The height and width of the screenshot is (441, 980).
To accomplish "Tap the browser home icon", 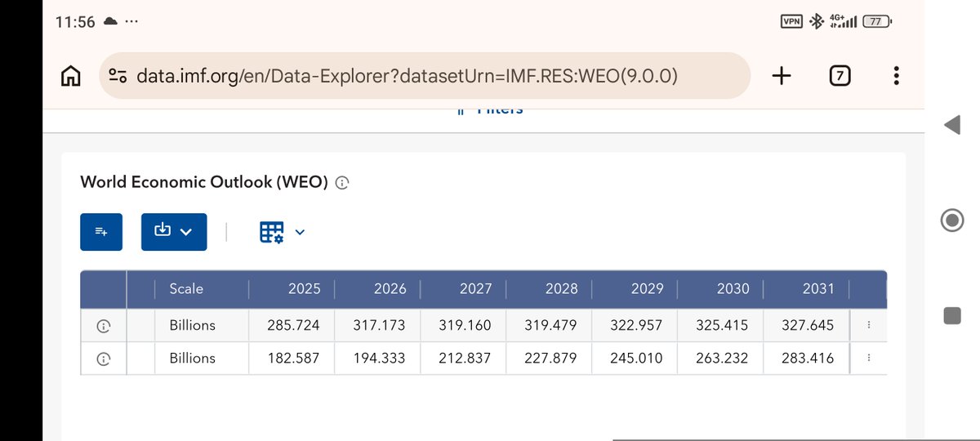I will pyautogui.click(x=70, y=76).
